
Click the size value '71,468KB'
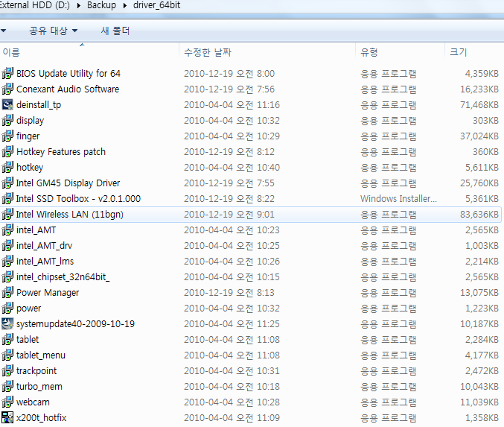click(x=479, y=104)
